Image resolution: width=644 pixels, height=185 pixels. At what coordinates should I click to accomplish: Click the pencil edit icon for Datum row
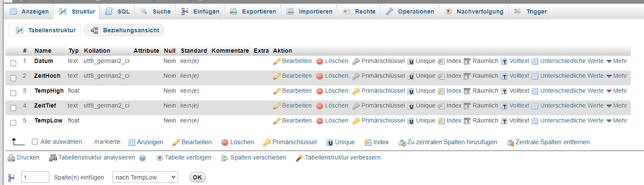pos(277,61)
